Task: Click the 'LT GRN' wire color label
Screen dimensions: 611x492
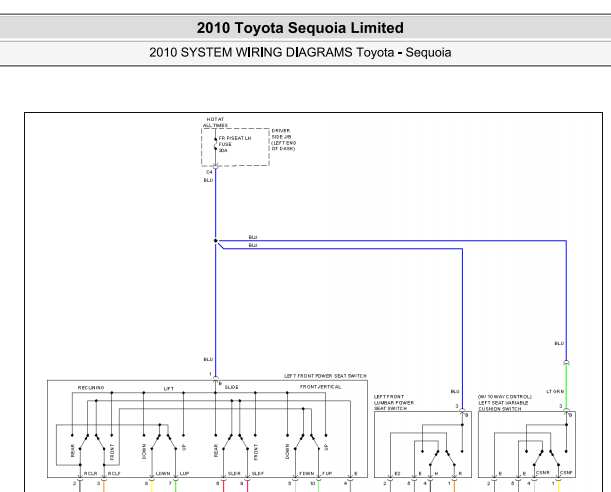Action: click(x=555, y=391)
